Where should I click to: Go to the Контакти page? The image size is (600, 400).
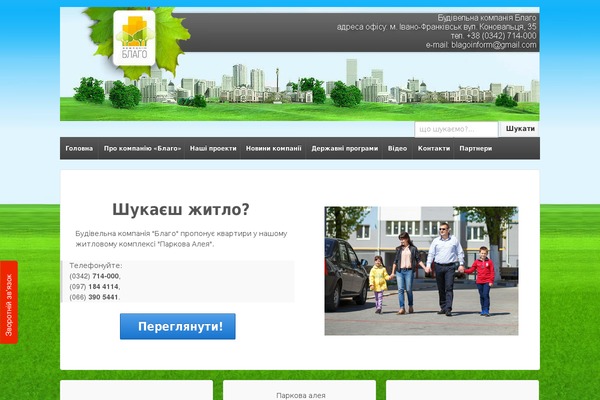(x=433, y=148)
